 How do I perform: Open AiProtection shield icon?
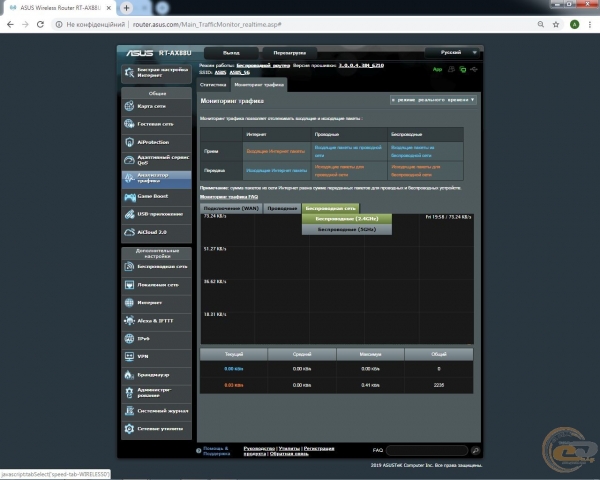coord(129,142)
